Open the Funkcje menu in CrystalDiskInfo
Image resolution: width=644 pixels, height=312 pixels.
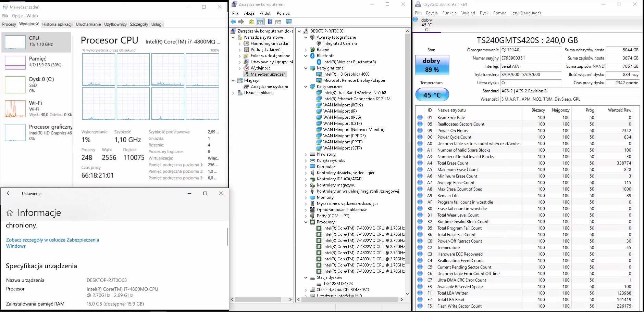click(x=449, y=13)
